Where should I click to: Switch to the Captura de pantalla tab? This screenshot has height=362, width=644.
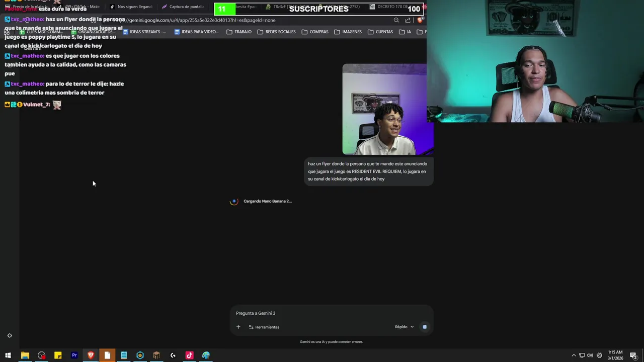point(183,7)
